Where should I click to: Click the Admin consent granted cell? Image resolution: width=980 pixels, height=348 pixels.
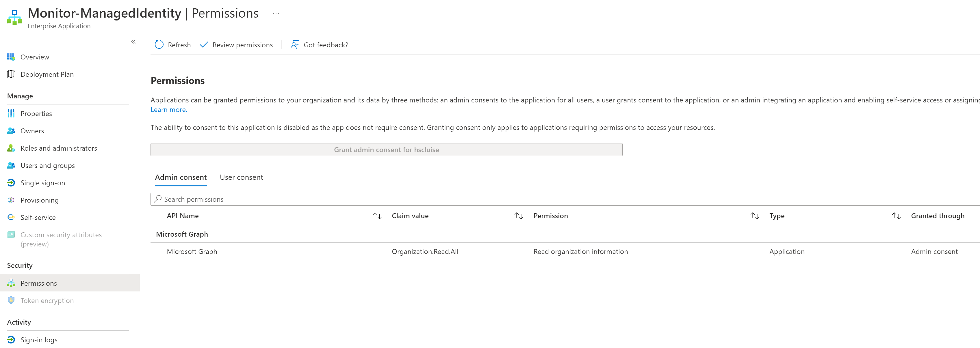pos(934,252)
